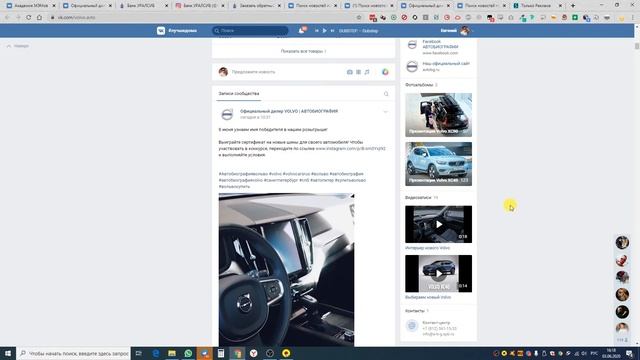Open WhatsApp from the taskbar
This screenshot has width=640, height=360.
pyautogui.click(x=188, y=353)
